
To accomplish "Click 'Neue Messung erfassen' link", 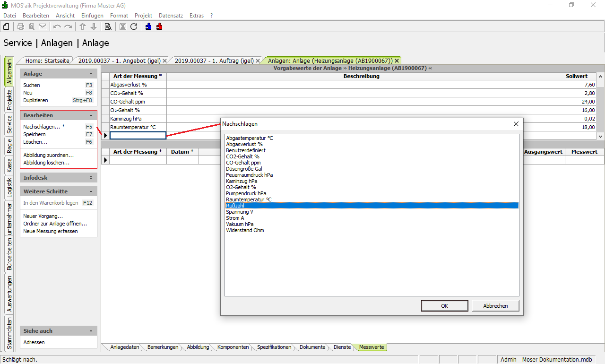I will coord(51,231).
